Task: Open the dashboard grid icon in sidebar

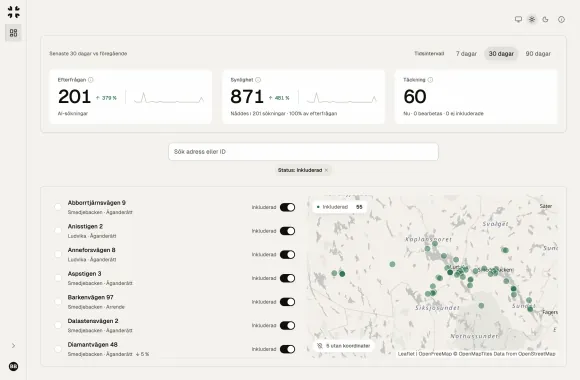Action: (13, 33)
